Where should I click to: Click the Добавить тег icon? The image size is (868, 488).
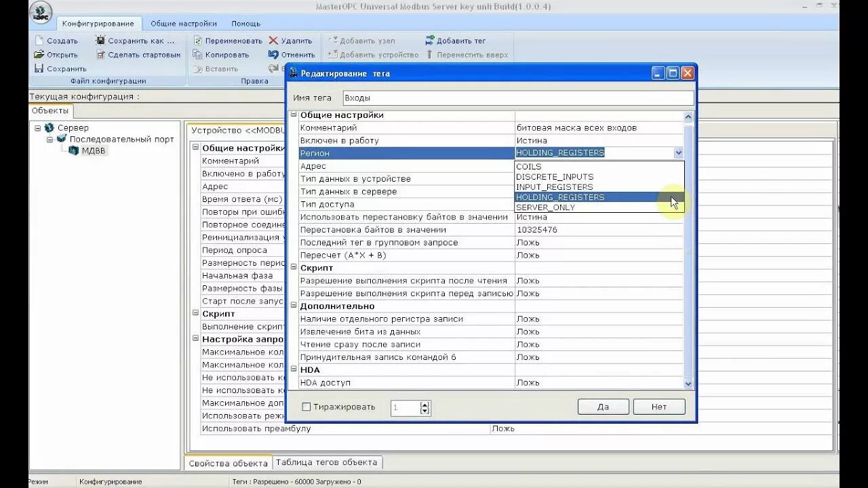pyautogui.click(x=430, y=41)
